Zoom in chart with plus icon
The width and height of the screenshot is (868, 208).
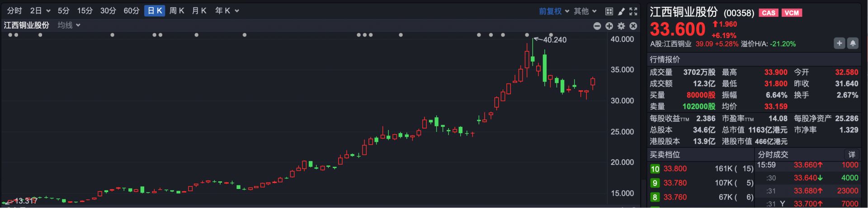(609, 26)
